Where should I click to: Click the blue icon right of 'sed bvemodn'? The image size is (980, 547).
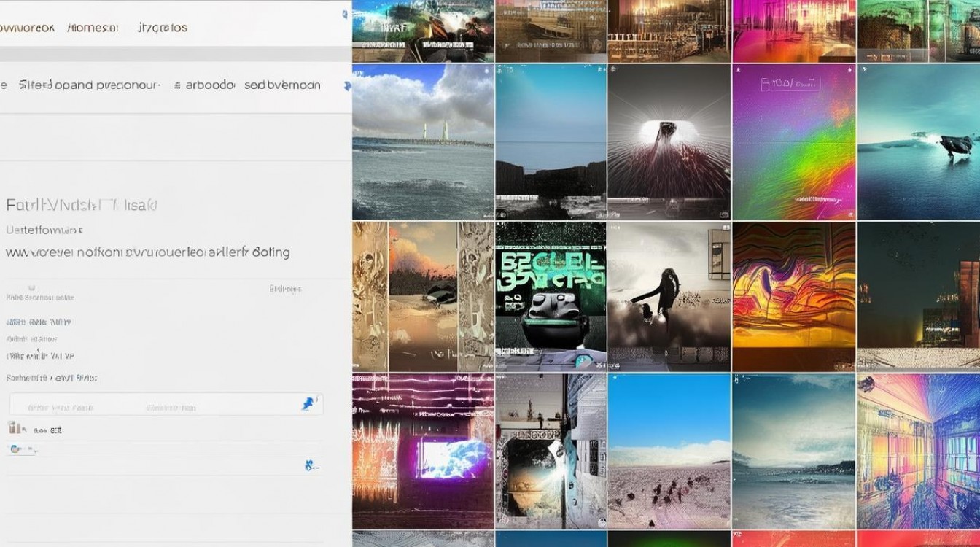point(348,85)
